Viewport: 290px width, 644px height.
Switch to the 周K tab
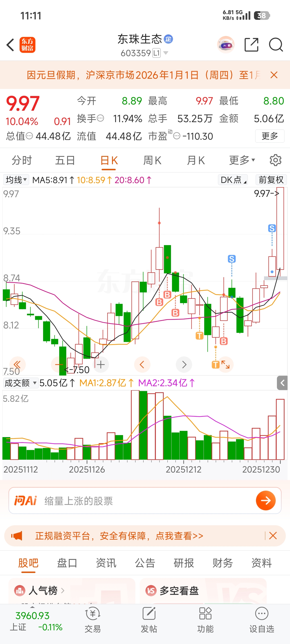point(152,160)
